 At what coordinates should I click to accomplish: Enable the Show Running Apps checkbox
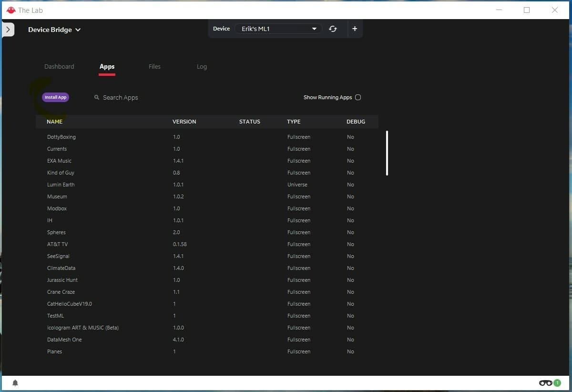(x=358, y=97)
